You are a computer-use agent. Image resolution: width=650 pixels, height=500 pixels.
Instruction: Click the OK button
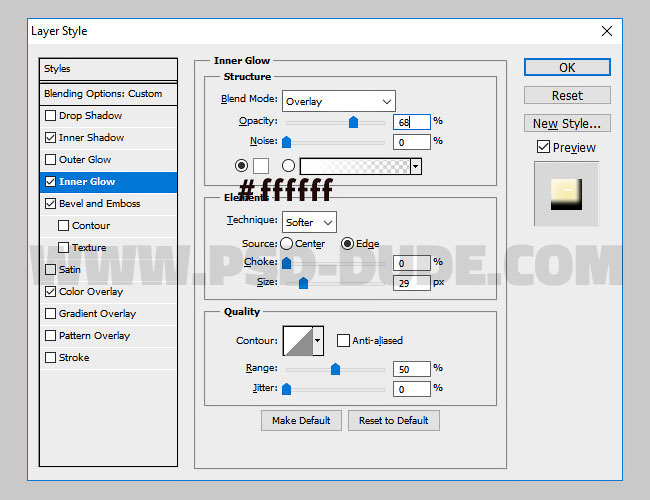(567, 67)
